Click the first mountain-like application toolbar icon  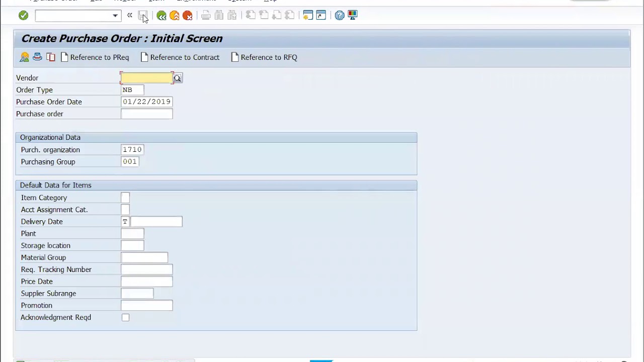[x=24, y=57]
